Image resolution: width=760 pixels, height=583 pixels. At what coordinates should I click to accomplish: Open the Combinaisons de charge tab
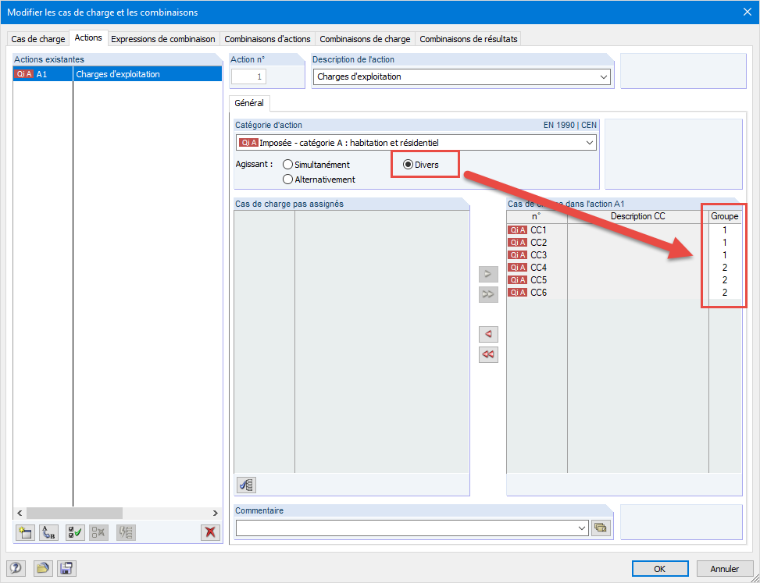[x=364, y=39]
